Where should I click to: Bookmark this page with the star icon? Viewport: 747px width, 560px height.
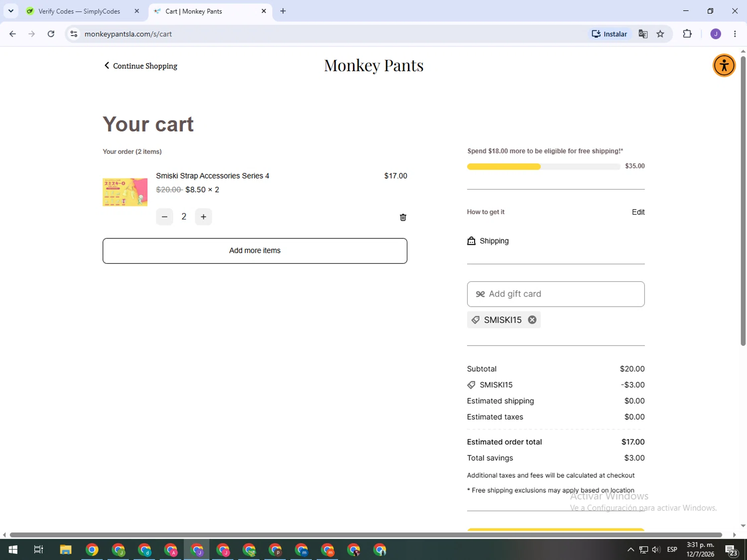pos(660,34)
